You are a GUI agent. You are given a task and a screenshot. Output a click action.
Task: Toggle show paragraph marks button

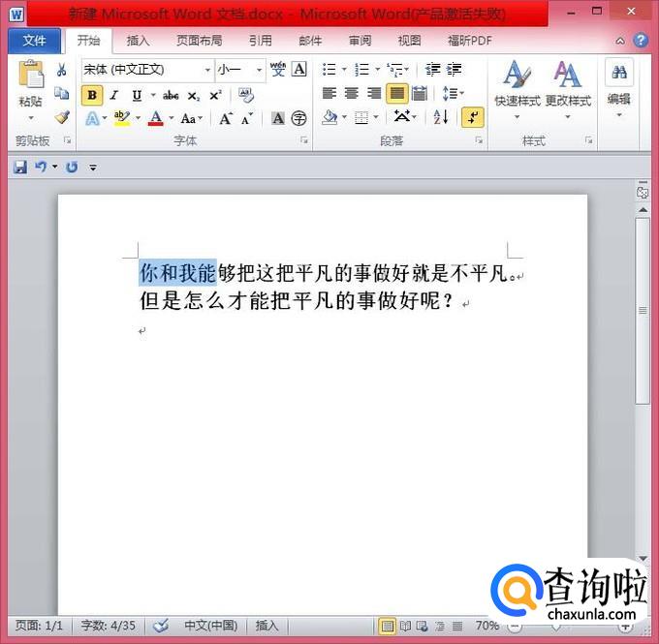coord(472,117)
